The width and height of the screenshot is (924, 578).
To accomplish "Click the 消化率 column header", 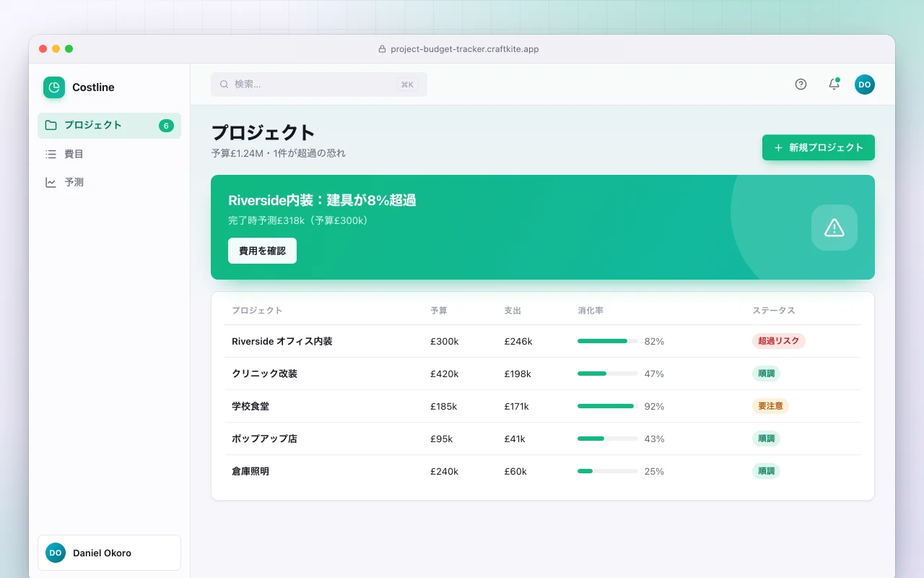I will 590,311.
